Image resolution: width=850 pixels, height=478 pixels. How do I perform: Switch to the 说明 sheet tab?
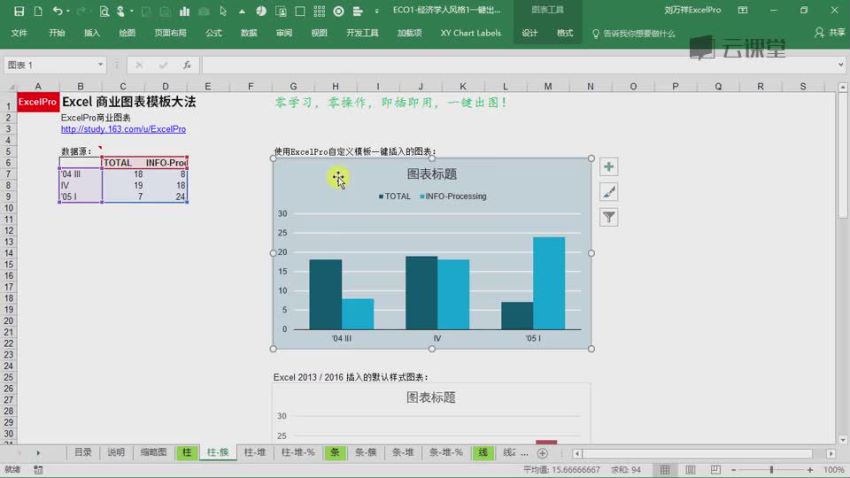tap(116, 453)
